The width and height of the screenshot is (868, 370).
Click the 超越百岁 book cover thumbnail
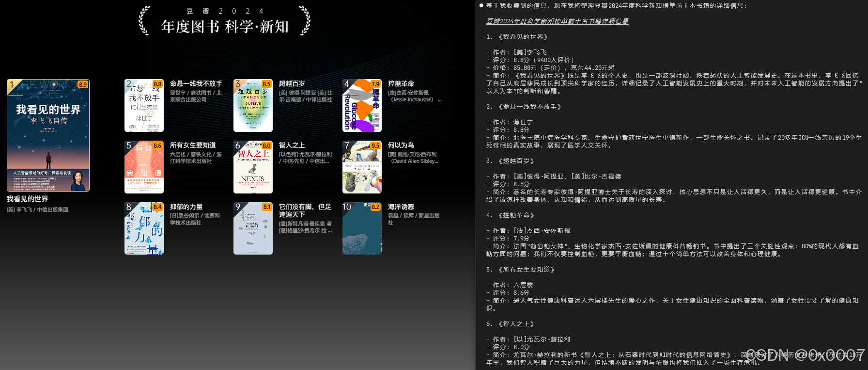point(253,106)
